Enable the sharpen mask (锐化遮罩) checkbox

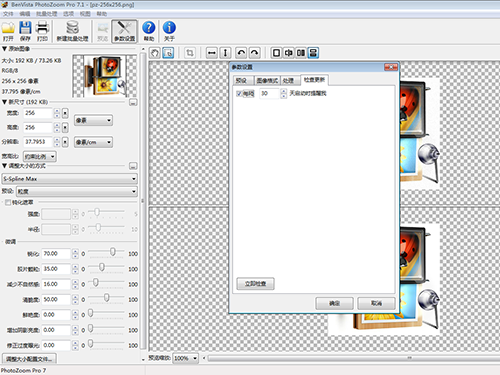[8, 202]
